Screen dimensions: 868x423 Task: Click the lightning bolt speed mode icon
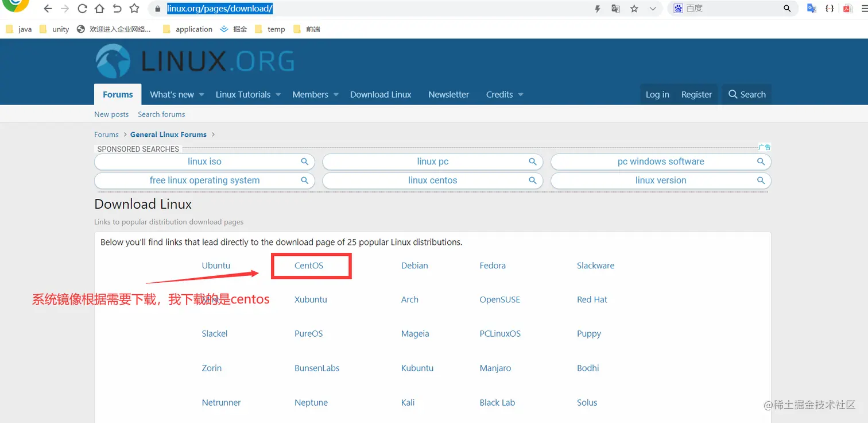pos(598,9)
